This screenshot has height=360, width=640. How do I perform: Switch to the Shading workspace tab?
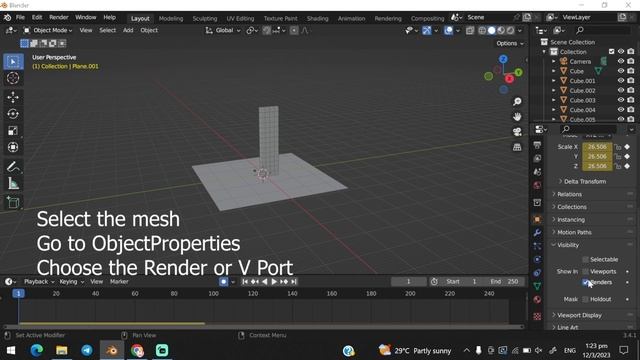pyautogui.click(x=318, y=18)
